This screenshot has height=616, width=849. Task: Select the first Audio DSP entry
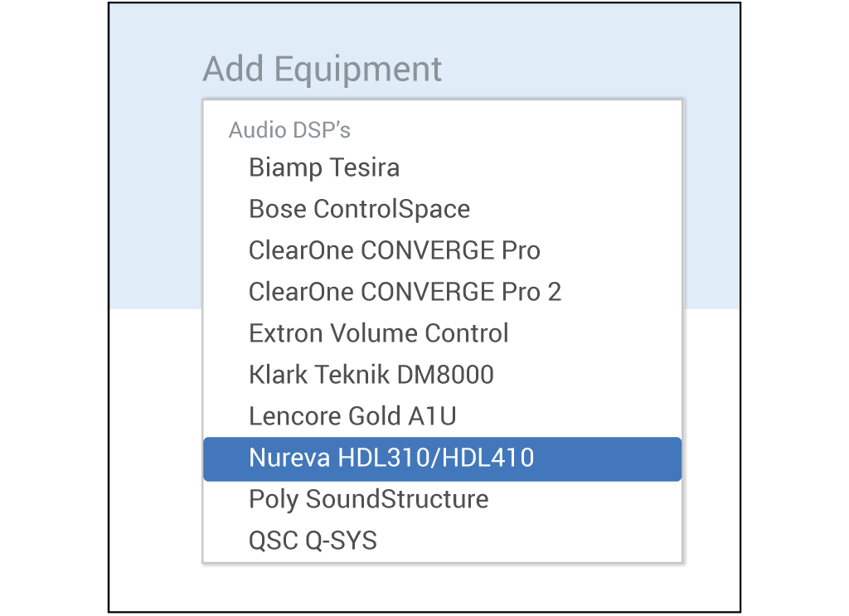point(324,167)
